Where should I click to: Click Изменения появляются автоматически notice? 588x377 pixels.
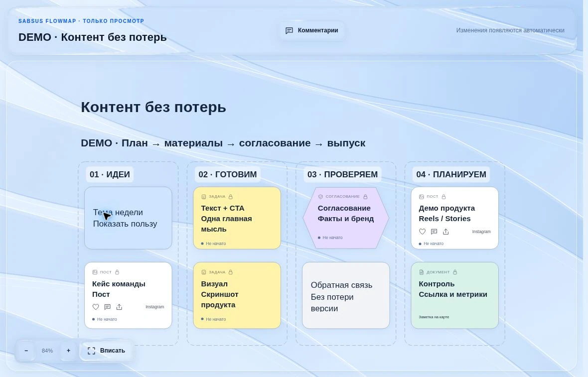click(510, 30)
